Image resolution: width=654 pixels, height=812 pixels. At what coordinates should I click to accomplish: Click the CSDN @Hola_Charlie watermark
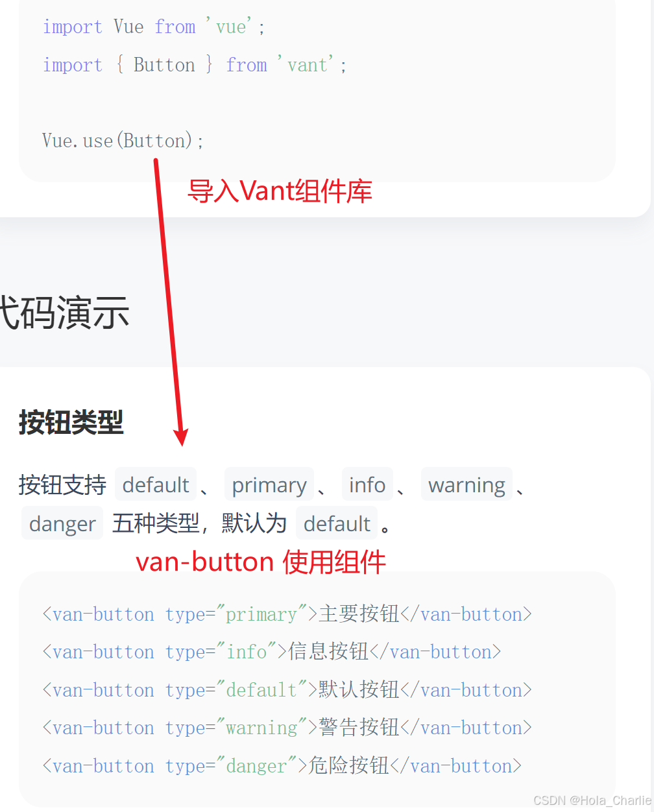[592, 800]
